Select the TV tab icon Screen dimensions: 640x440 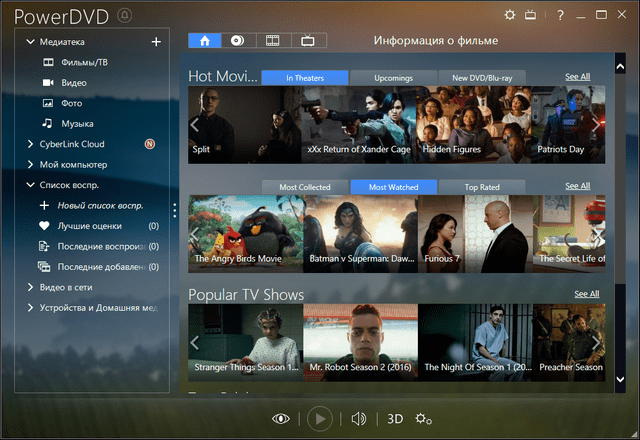click(308, 40)
